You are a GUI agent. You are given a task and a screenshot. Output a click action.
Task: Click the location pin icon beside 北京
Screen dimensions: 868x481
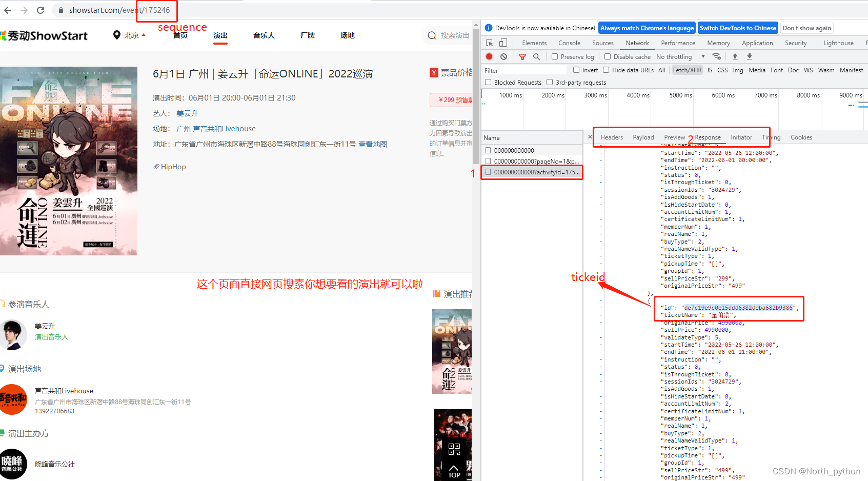click(117, 35)
